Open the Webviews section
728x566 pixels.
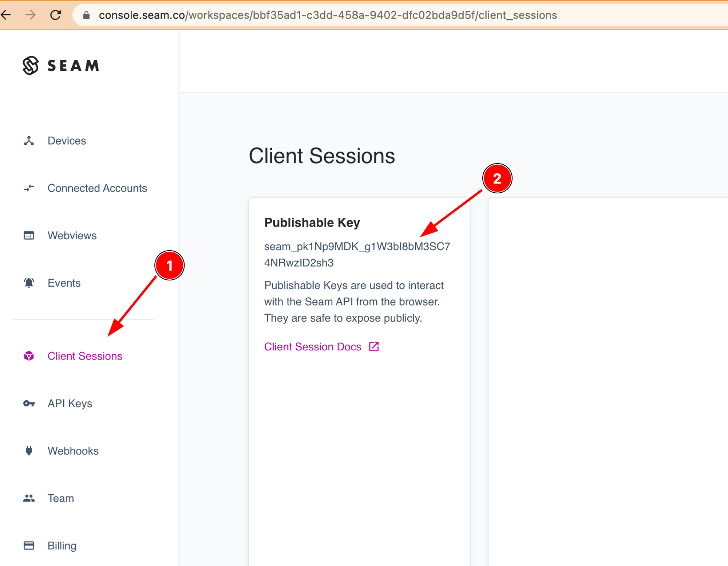[x=72, y=235]
